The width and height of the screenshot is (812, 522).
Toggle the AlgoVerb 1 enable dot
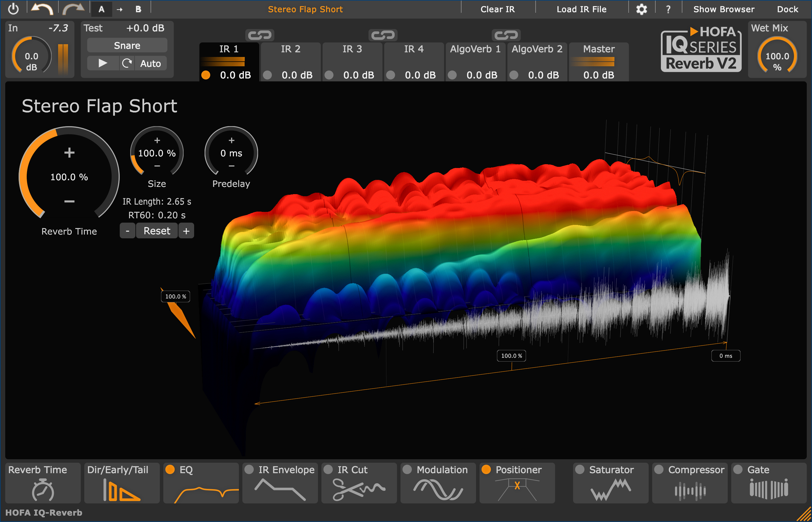[x=452, y=75]
